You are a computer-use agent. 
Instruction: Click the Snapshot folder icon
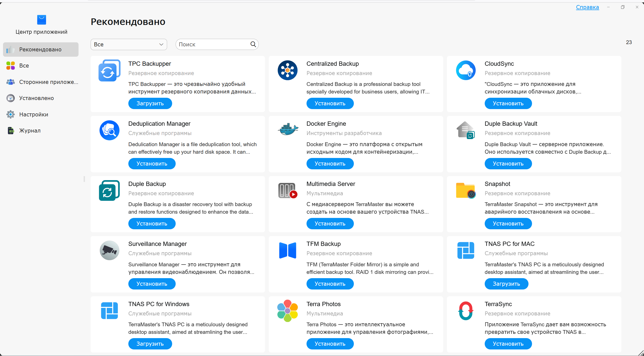click(x=466, y=190)
